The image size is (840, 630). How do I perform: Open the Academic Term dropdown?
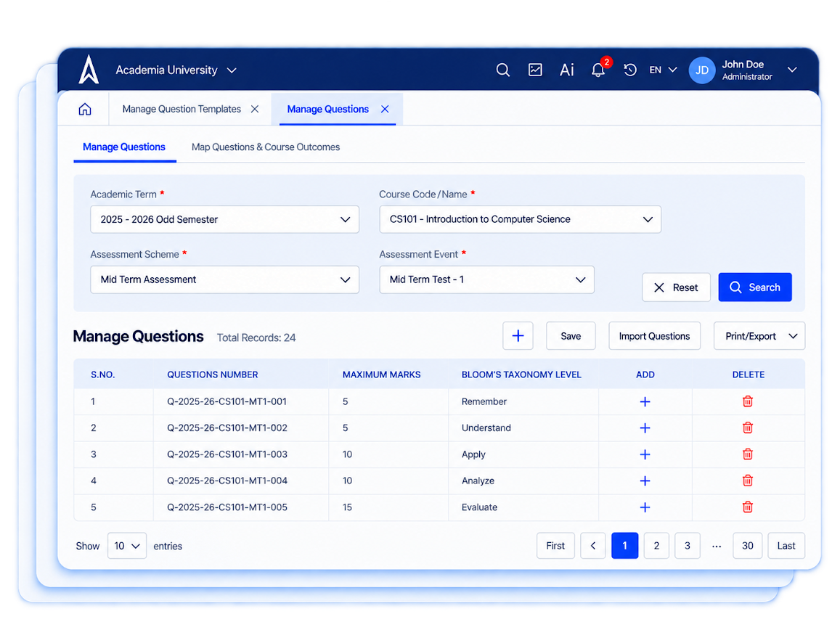coord(224,219)
